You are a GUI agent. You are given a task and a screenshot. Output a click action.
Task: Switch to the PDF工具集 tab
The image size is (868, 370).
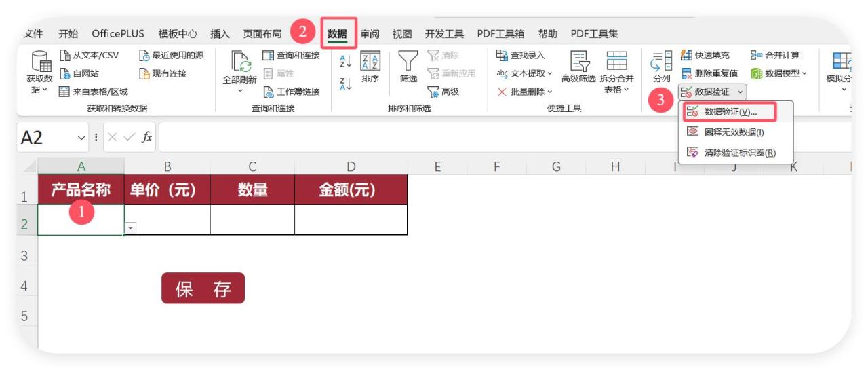[x=593, y=33]
